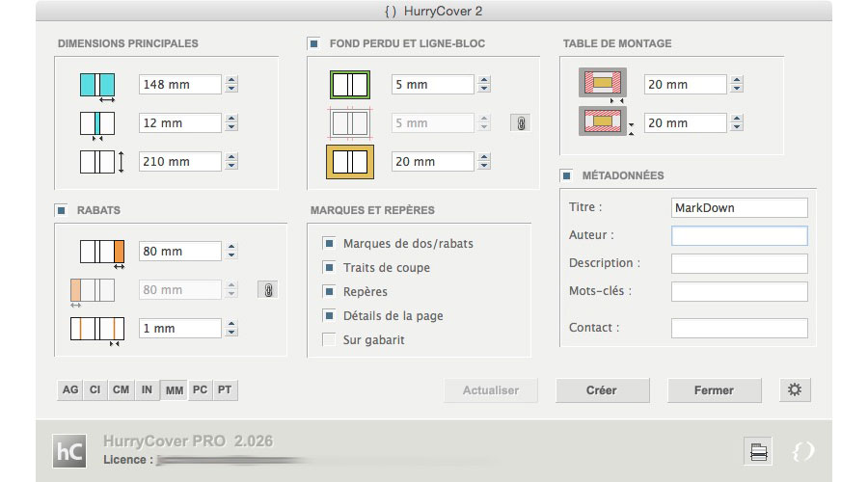
Task: Click the greyed inner bleed icon
Action: pos(350,122)
